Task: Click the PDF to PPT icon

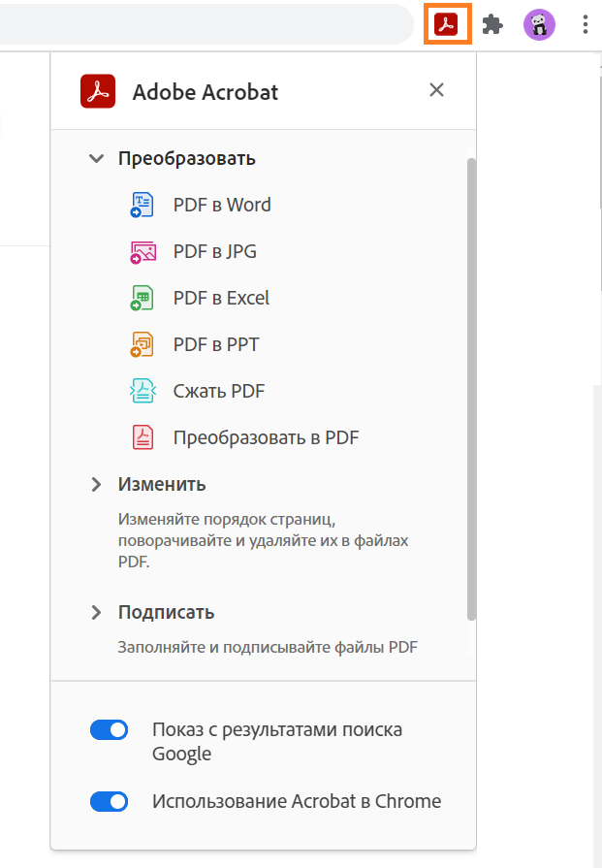Action: click(x=143, y=344)
